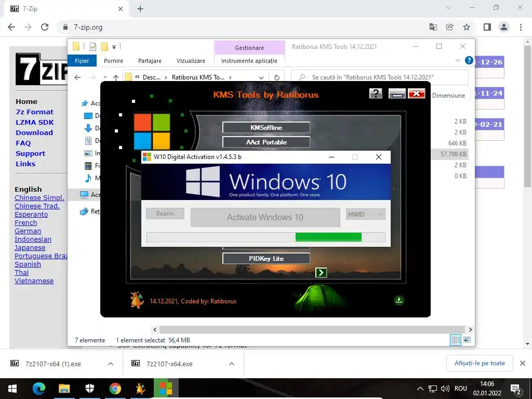Open the FAQ link on 7-Zip site
This screenshot has height=399, width=532.
[23, 143]
